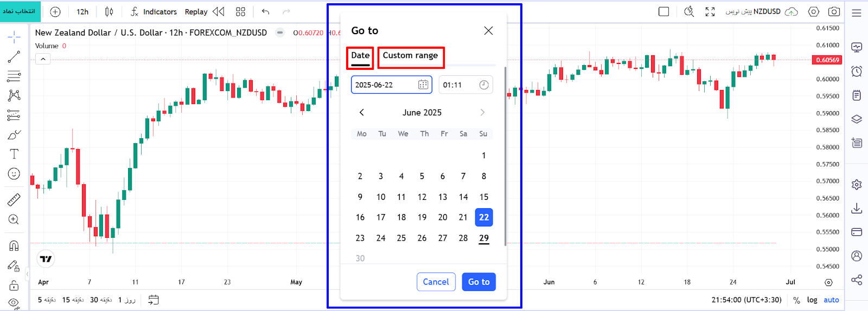Toggle auto scale on price axis
The height and width of the screenshot is (311, 868).
(831, 300)
